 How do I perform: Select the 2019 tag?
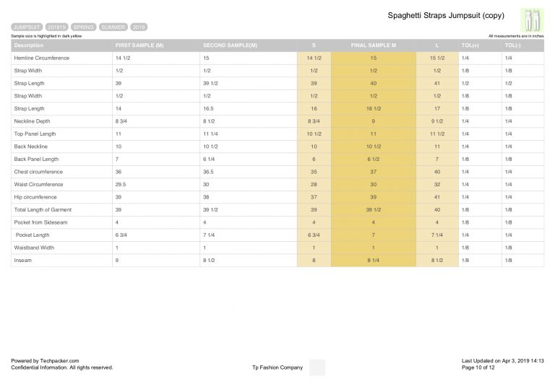(139, 27)
